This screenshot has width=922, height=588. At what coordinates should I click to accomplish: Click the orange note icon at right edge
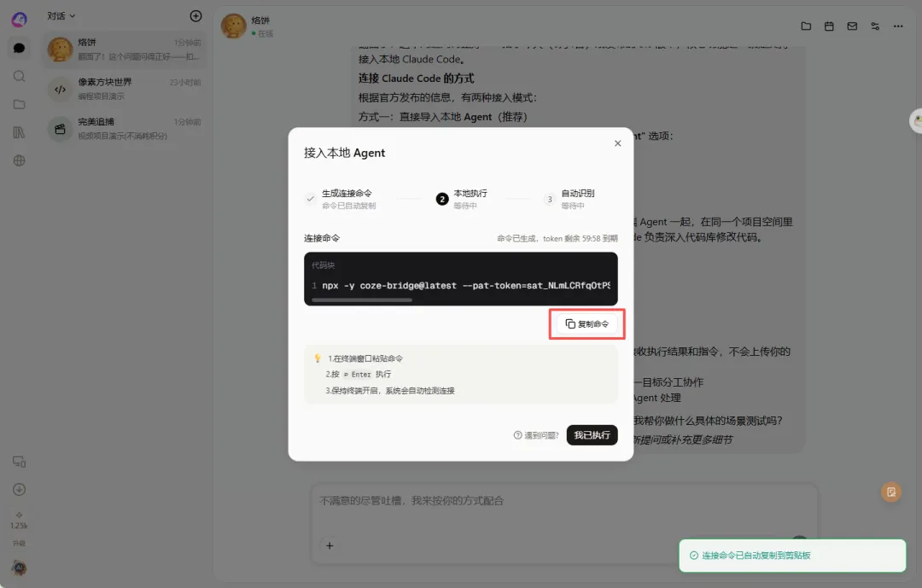(x=891, y=492)
